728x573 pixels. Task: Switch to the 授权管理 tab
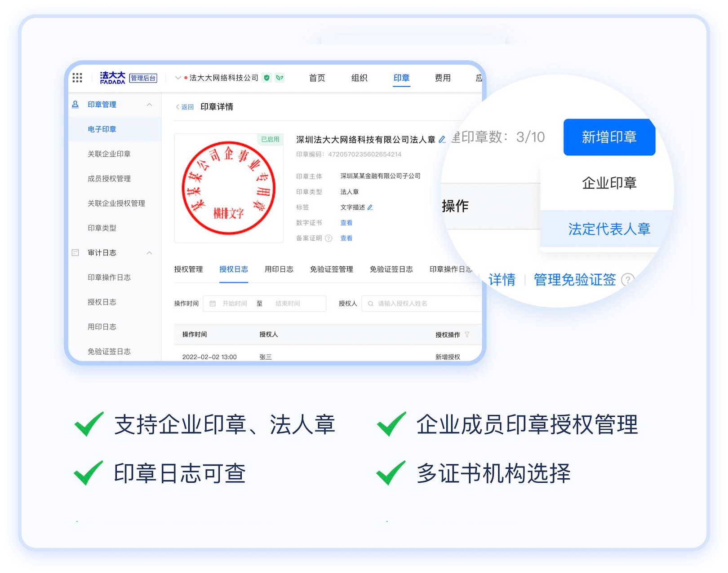coord(189,269)
